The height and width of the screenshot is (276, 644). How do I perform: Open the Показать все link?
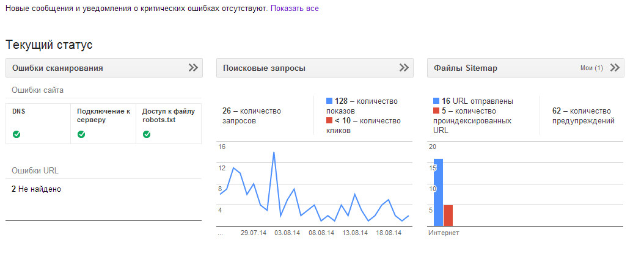(x=295, y=8)
